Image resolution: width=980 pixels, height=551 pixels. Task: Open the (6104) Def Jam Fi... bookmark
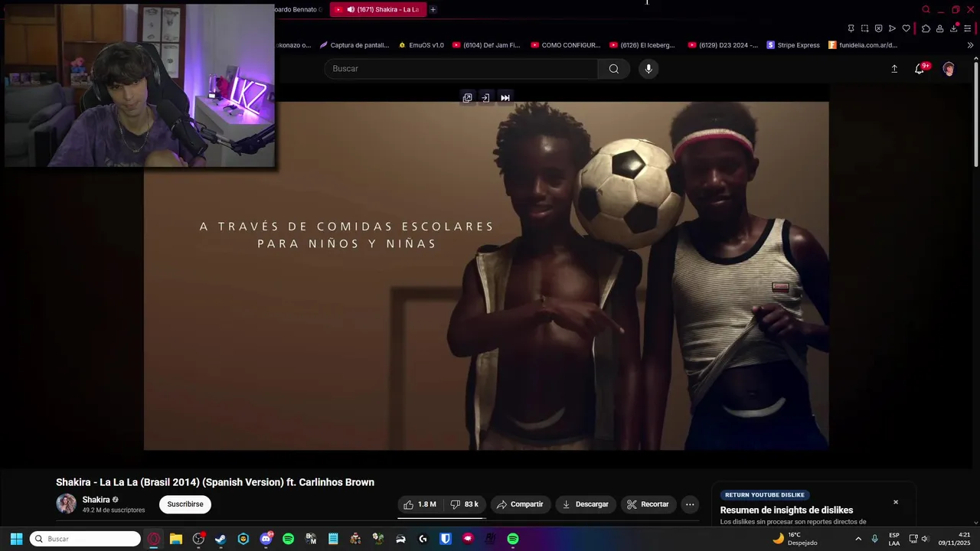[x=486, y=45]
